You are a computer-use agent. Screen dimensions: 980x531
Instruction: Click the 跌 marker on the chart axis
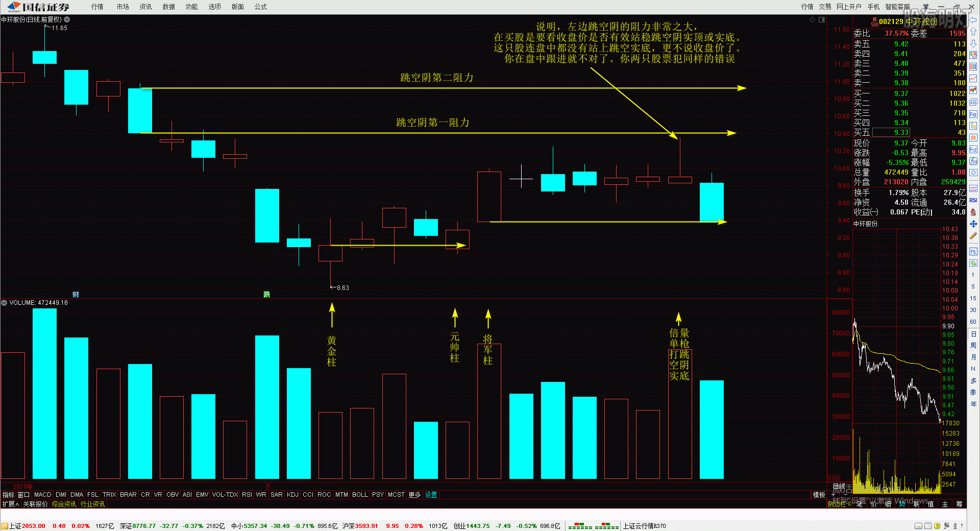point(266,294)
